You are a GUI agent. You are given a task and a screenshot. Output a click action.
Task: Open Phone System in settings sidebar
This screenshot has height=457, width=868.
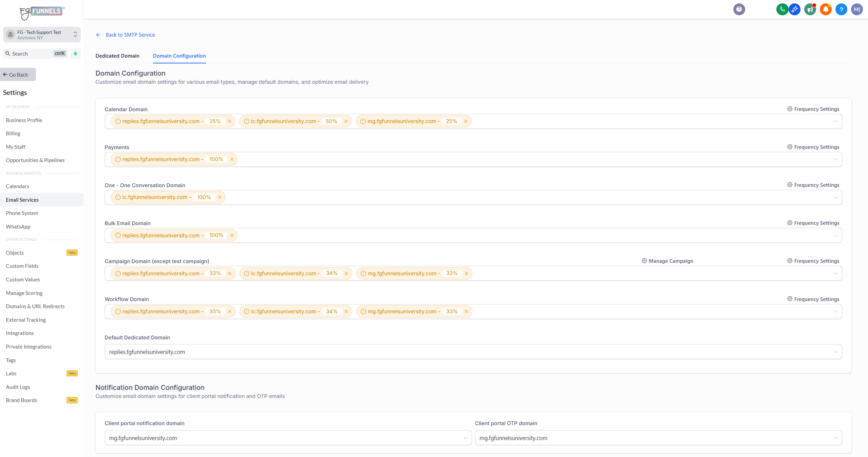coord(22,213)
